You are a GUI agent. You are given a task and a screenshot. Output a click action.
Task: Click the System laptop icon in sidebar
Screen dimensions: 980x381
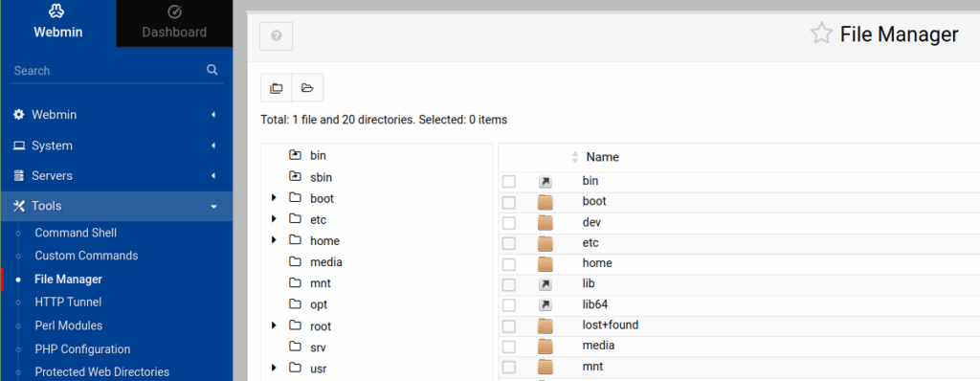point(19,146)
